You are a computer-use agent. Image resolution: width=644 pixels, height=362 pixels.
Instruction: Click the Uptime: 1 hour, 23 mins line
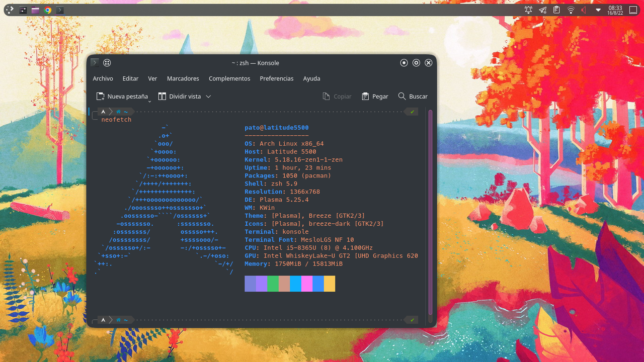click(288, 168)
